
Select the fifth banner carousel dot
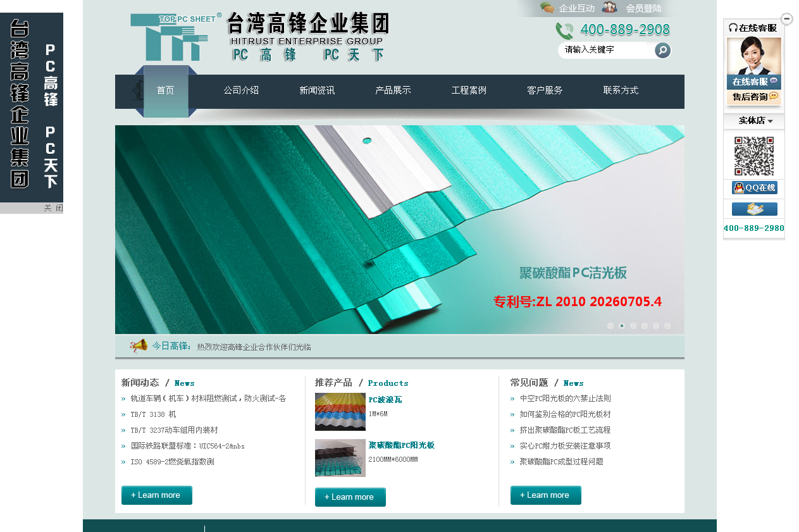(656, 326)
